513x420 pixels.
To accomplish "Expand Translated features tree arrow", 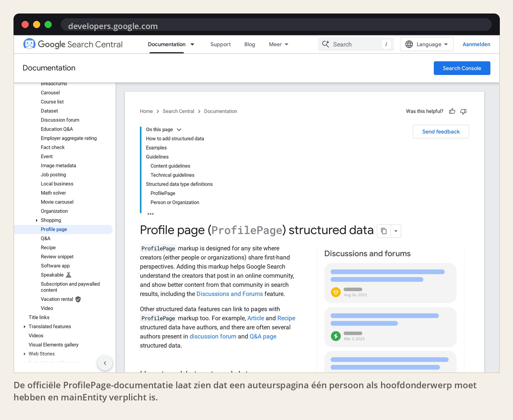I will tap(24, 326).
